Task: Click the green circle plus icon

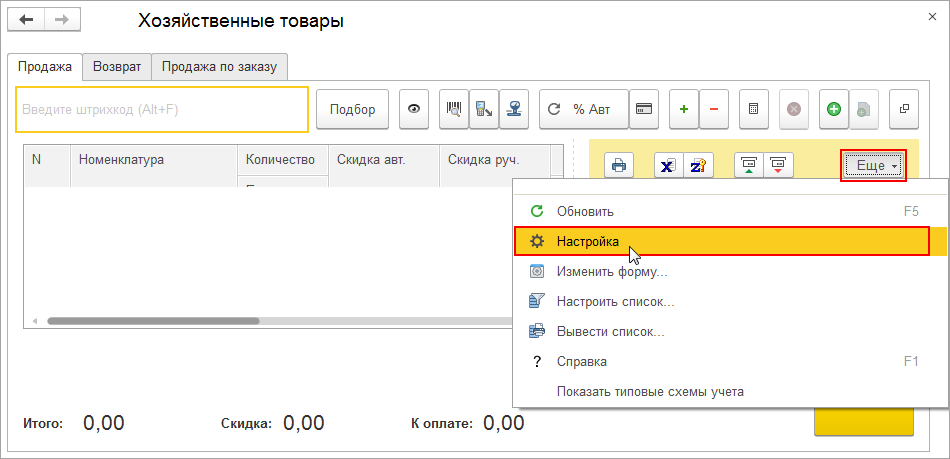Action: pyautogui.click(x=834, y=109)
